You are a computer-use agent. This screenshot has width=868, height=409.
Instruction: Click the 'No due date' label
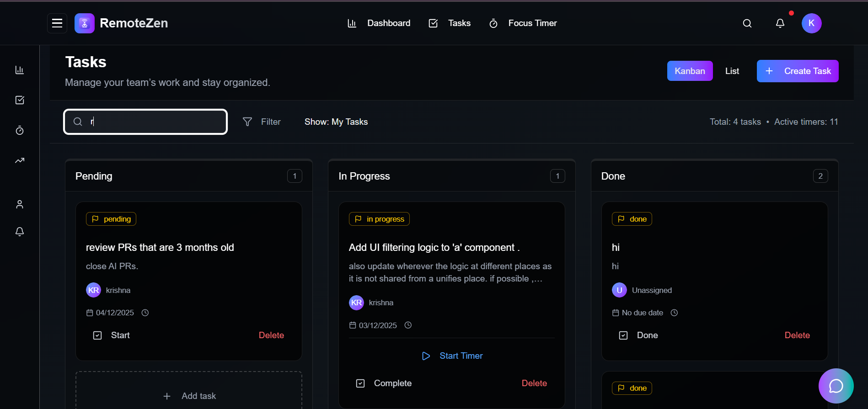(642, 313)
